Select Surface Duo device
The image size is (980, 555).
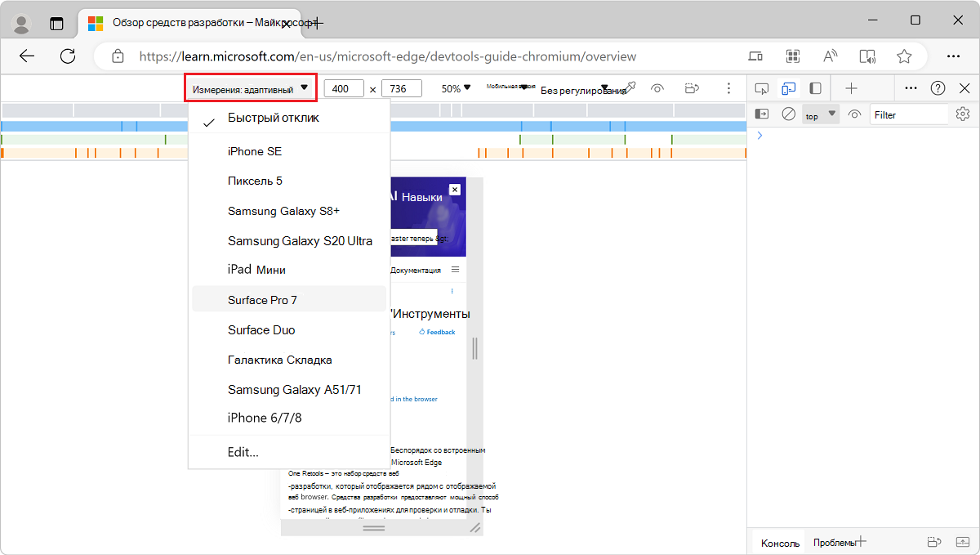coord(289,329)
